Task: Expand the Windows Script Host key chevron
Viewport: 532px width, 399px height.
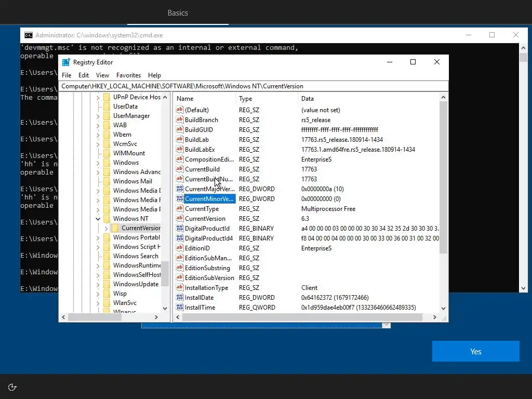Action: pos(98,247)
